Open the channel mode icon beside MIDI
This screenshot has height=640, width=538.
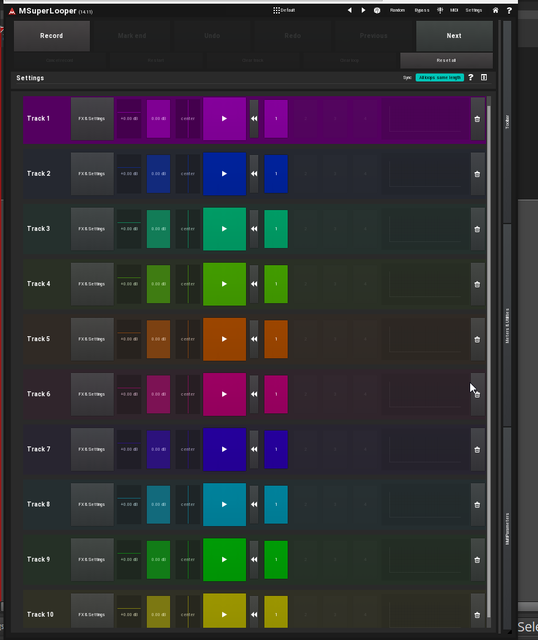click(440, 10)
